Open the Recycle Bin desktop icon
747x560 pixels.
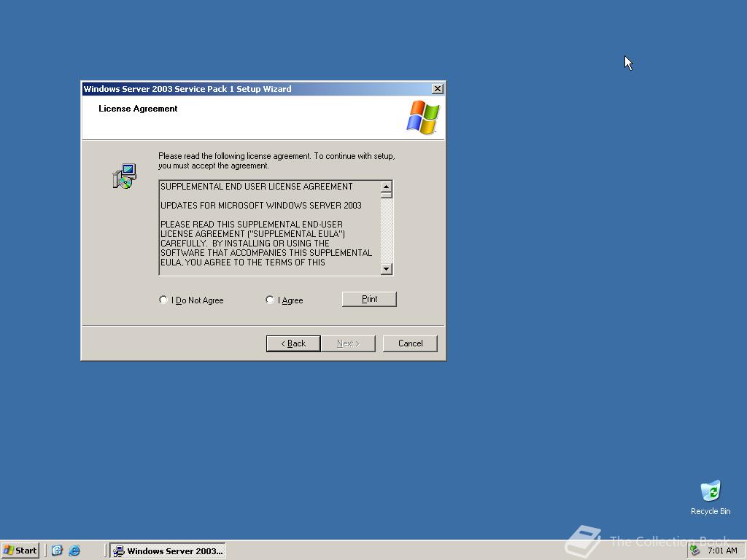tap(711, 497)
